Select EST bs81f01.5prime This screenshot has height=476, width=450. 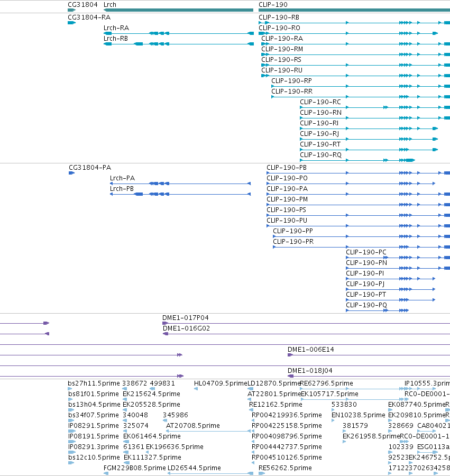coord(93,394)
